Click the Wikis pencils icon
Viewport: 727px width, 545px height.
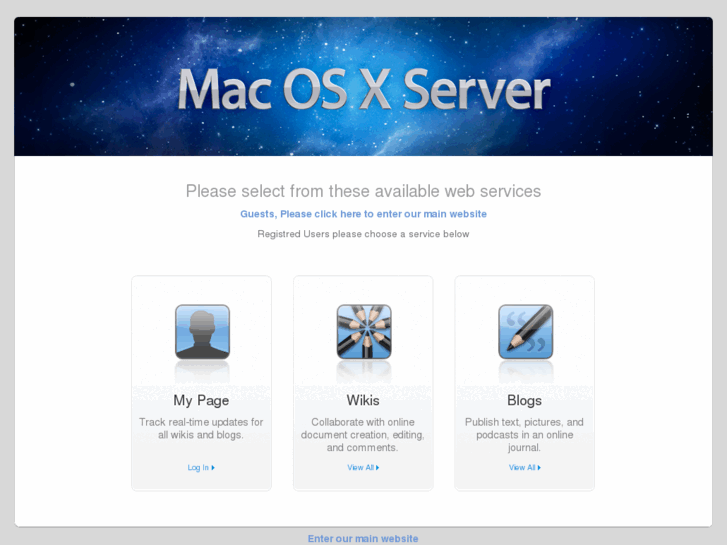[x=364, y=332]
